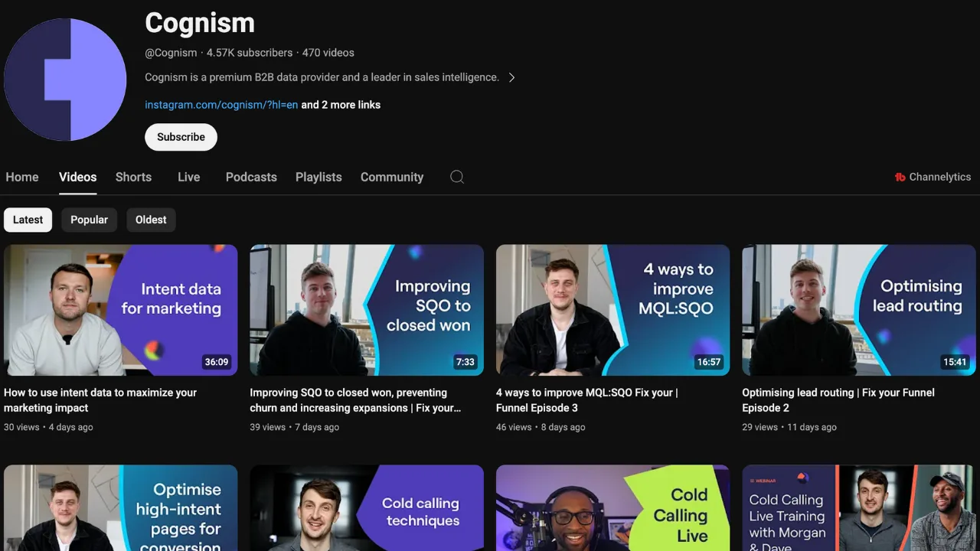
Task: Click title 'Optimising lead routing | Fix your Funnel'
Action: [838, 400]
